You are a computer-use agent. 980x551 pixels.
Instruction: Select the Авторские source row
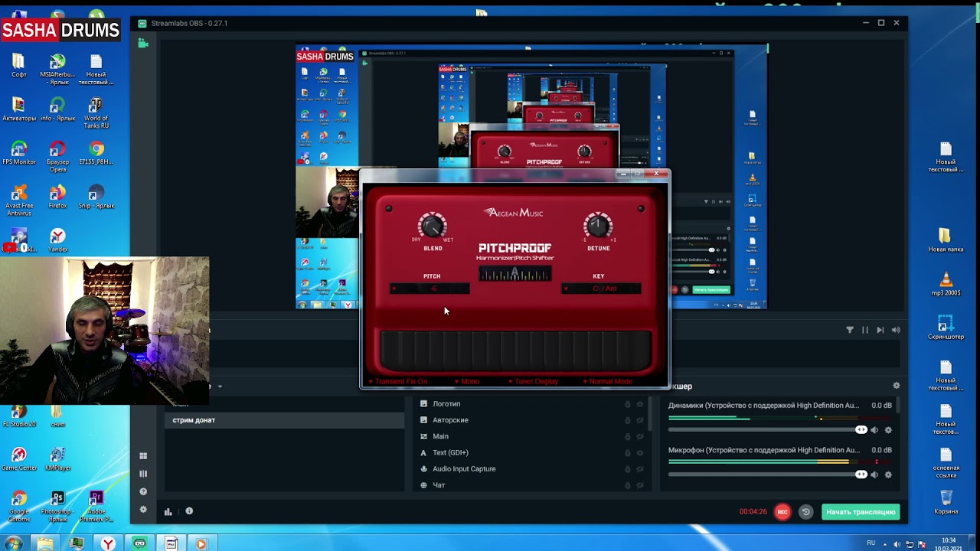[x=530, y=420]
